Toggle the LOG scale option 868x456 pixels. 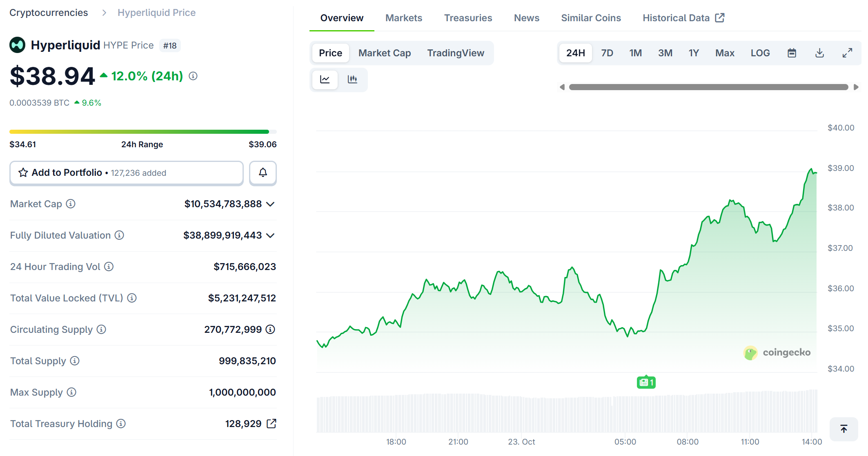760,53
